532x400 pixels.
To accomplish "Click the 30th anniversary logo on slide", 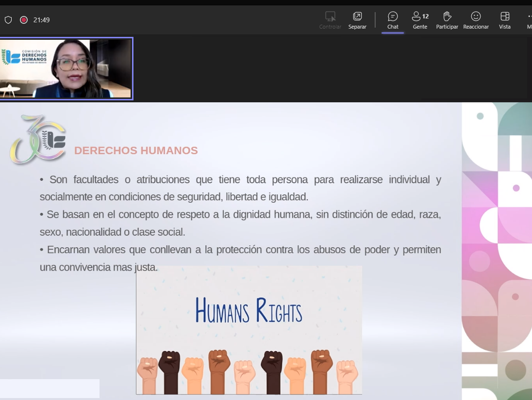I will point(38,139).
